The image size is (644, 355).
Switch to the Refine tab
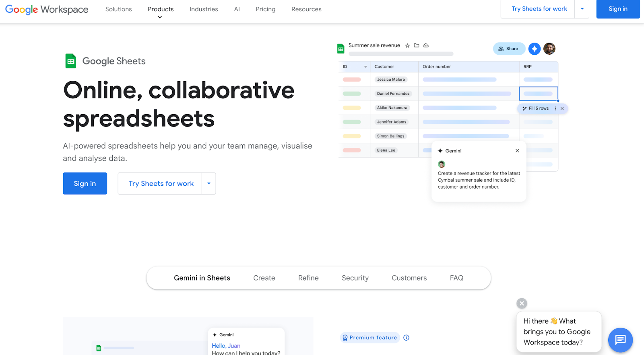(x=308, y=278)
